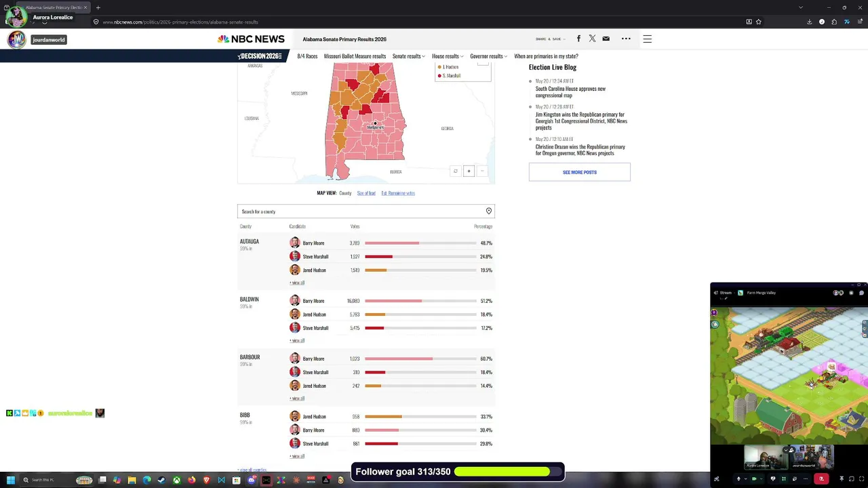This screenshot has height=488, width=868.
Task: Share the page on X
Action: (x=592, y=39)
